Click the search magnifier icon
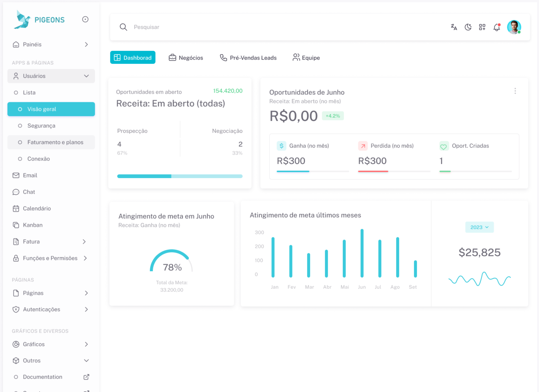Viewport: 539px width, 392px height. coord(123,27)
